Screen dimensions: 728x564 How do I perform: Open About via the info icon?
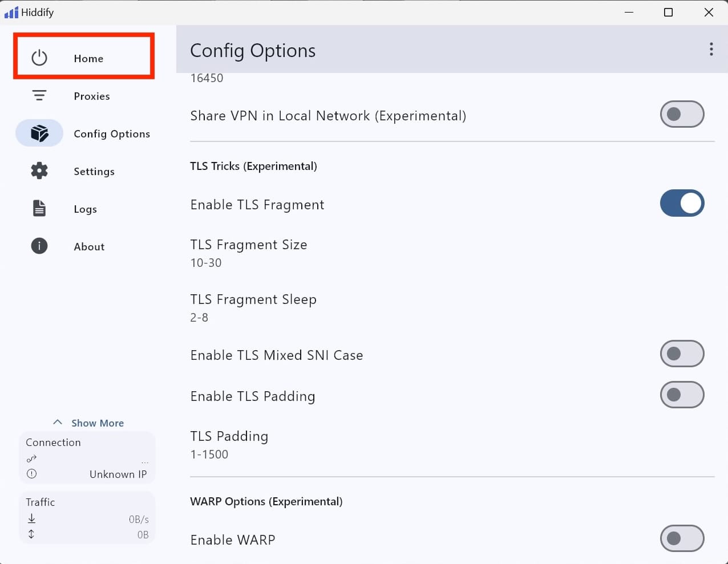[x=39, y=246]
